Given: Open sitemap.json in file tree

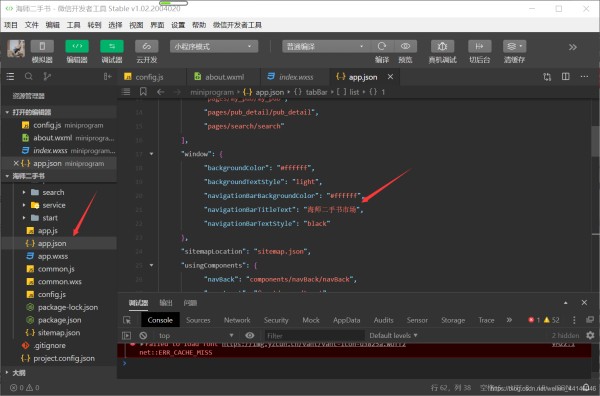Looking at the screenshot, I should pos(59,332).
